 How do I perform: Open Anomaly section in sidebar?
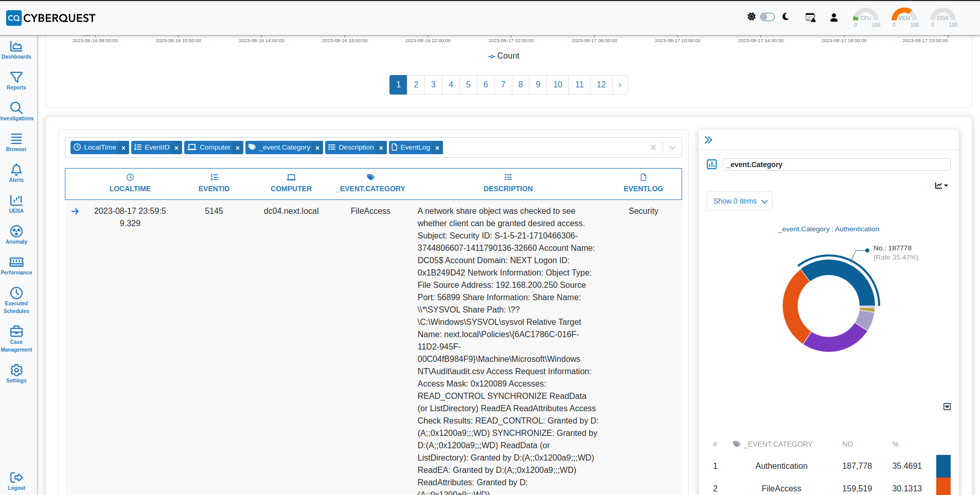[16, 235]
